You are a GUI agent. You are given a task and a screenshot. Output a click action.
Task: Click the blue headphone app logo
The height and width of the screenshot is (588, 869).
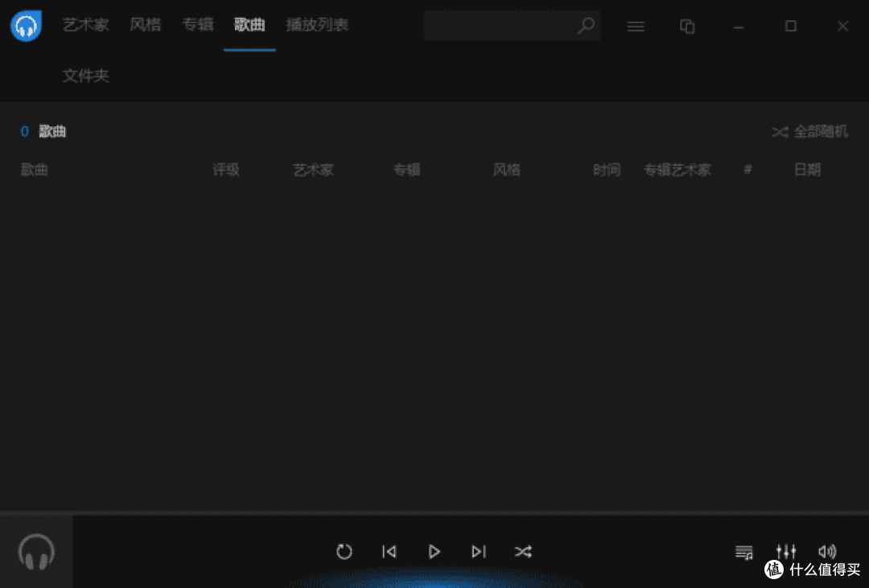[26, 26]
